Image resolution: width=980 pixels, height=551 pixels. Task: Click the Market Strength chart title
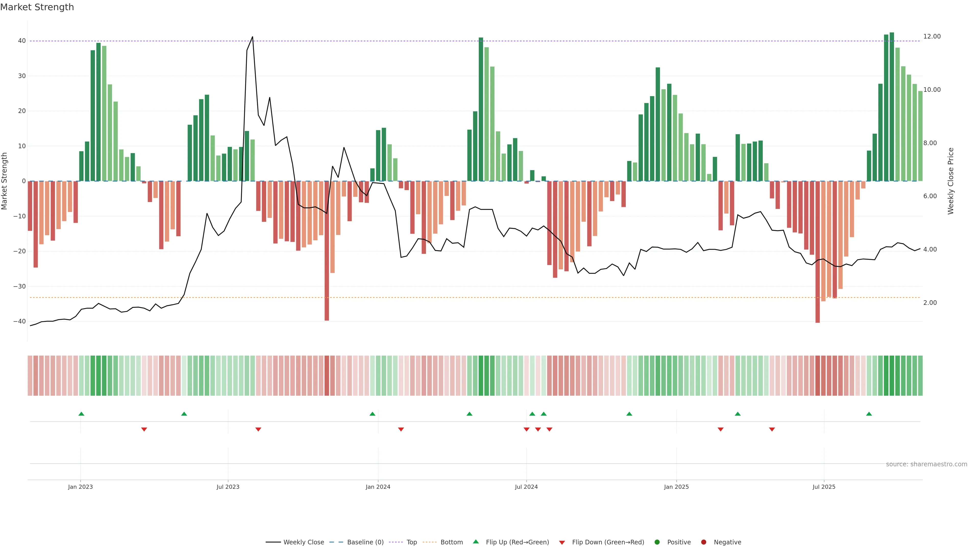(37, 7)
